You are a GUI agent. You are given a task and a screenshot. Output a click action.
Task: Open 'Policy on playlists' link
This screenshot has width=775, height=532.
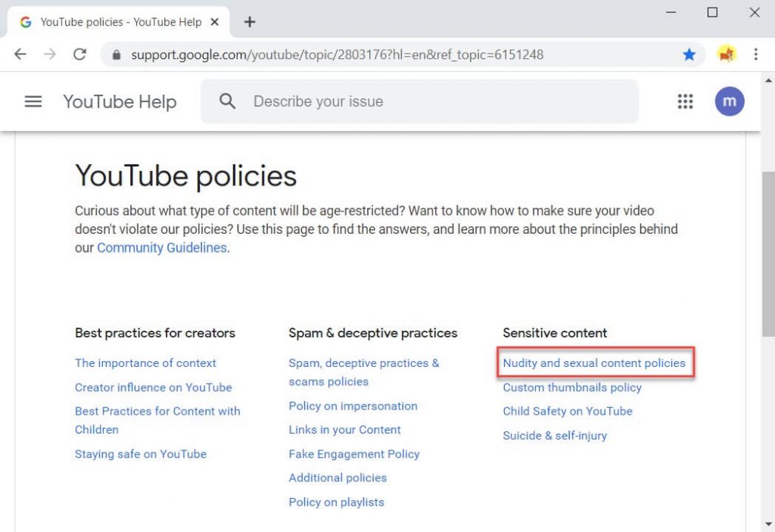coord(336,502)
